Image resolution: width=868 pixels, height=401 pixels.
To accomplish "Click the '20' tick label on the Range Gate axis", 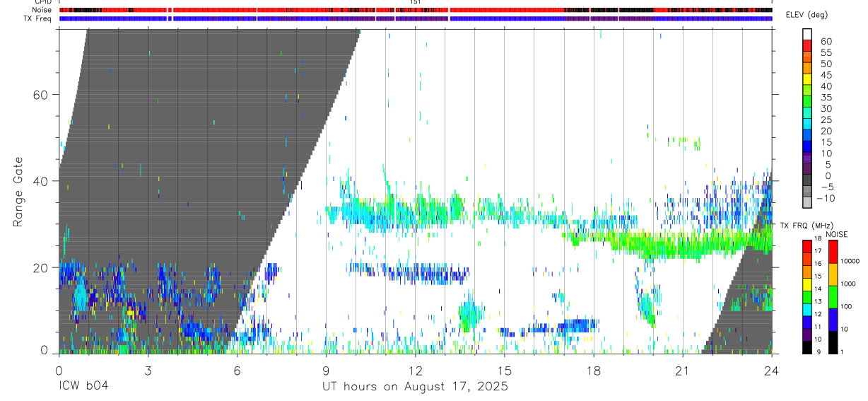I will click(x=39, y=268).
